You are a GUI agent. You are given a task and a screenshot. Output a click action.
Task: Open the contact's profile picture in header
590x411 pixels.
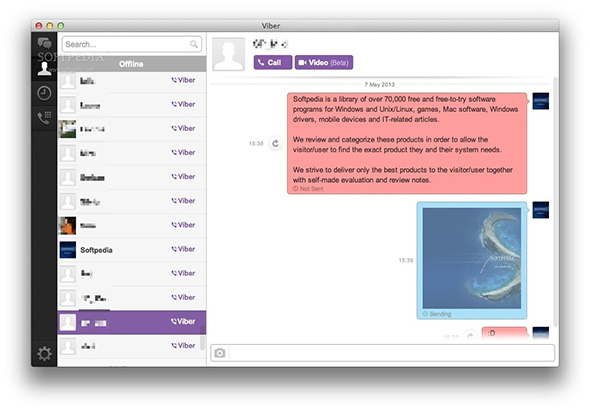[228, 55]
